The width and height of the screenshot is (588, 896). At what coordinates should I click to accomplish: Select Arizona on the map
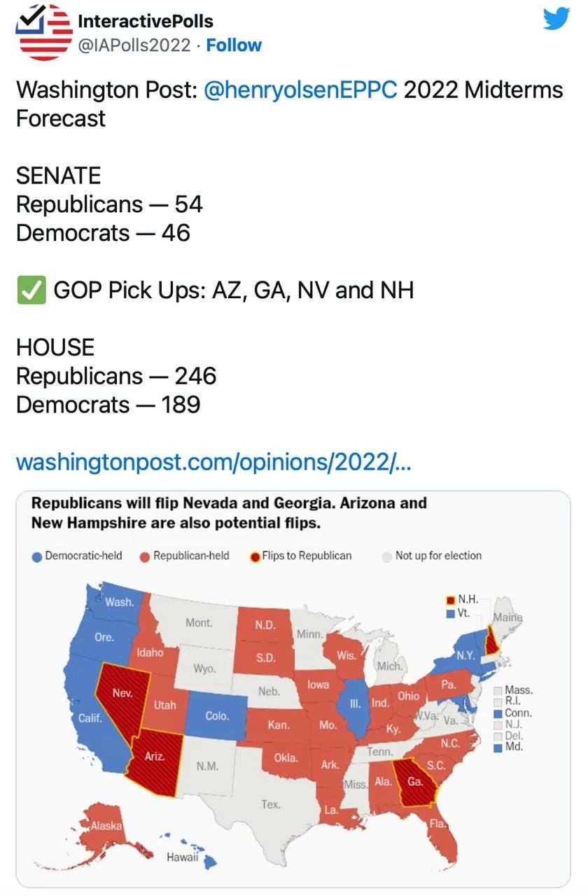pyautogui.click(x=155, y=759)
